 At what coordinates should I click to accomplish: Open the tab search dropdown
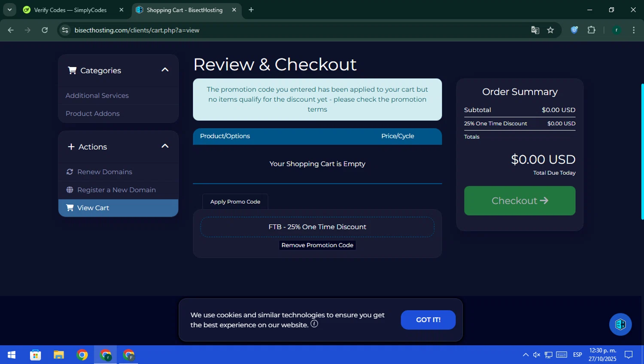click(x=9, y=9)
